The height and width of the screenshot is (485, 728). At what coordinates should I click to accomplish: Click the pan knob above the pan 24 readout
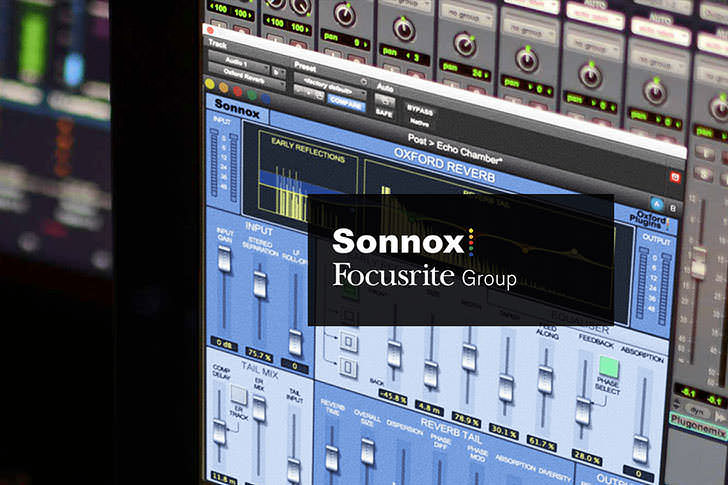(x=464, y=44)
